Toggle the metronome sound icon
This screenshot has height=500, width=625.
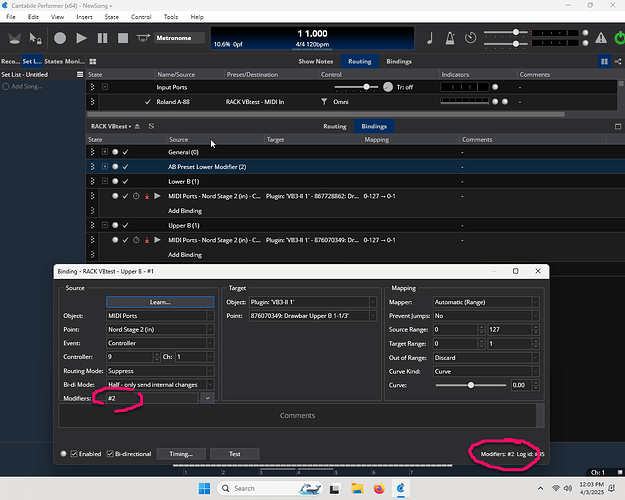450,38
